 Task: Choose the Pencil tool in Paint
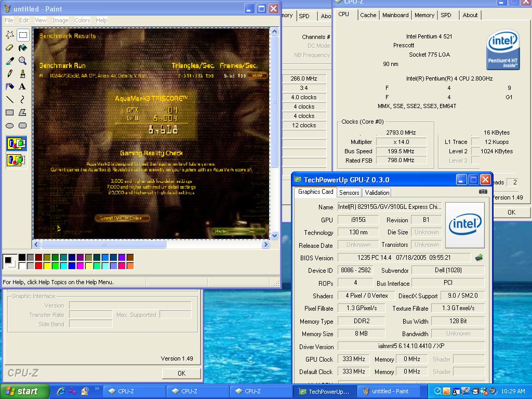click(x=10, y=74)
